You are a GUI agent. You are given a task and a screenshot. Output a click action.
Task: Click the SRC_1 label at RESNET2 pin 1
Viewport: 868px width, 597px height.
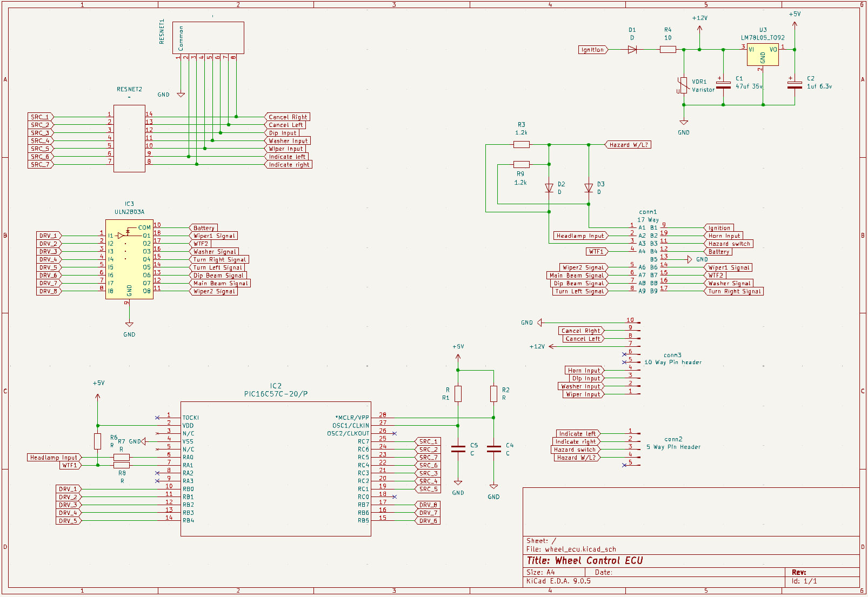(x=40, y=117)
